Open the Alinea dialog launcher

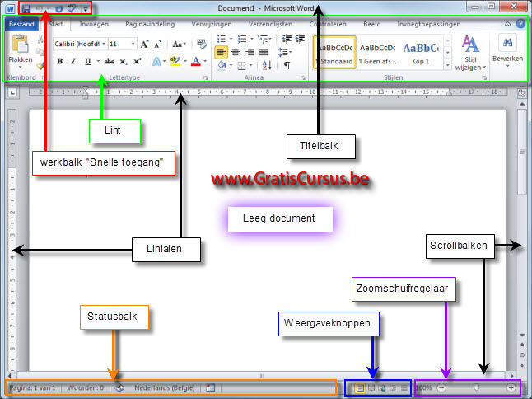click(302, 77)
